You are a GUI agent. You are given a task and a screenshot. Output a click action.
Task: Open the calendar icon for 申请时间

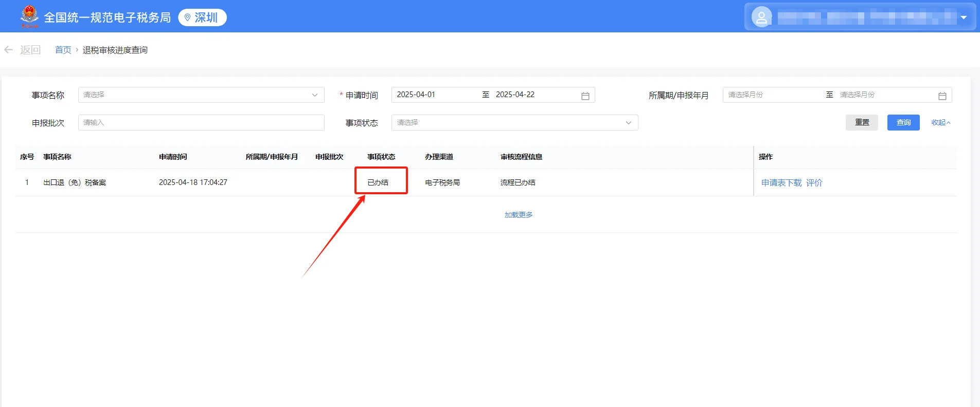coord(585,96)
